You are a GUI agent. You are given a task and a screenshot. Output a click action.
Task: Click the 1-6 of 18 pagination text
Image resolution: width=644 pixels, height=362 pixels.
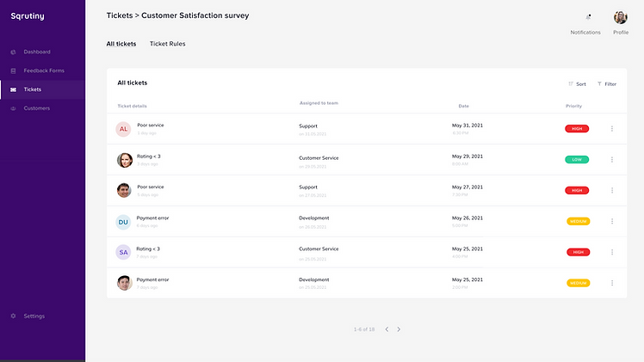364,329
